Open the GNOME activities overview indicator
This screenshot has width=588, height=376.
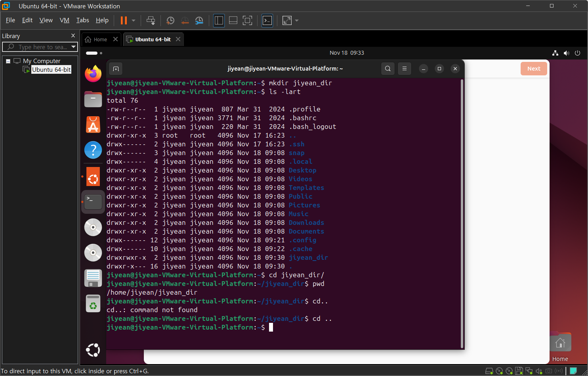tap(94, 53)
